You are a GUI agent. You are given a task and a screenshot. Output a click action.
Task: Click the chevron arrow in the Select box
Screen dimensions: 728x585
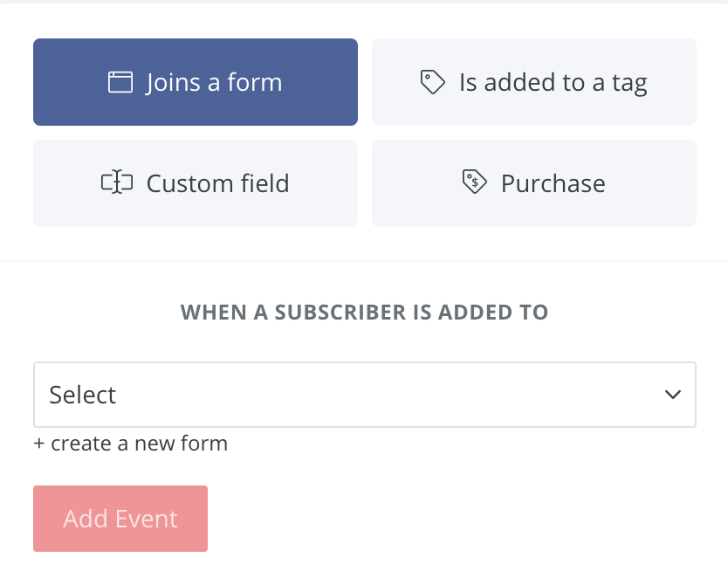tap(672, 395)
